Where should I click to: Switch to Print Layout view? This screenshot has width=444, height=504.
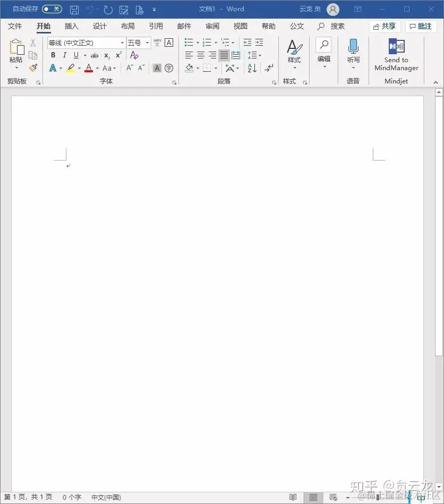(x=313, y=497)
